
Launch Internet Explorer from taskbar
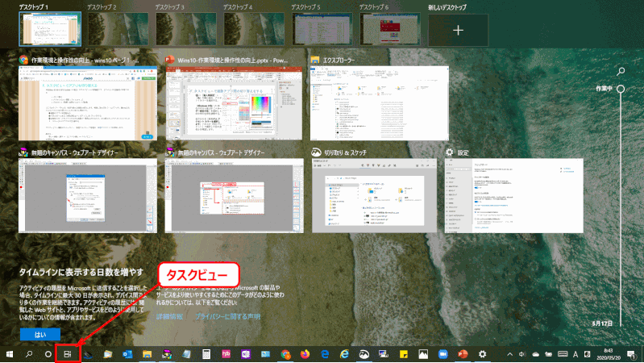(x=344, y=354)
